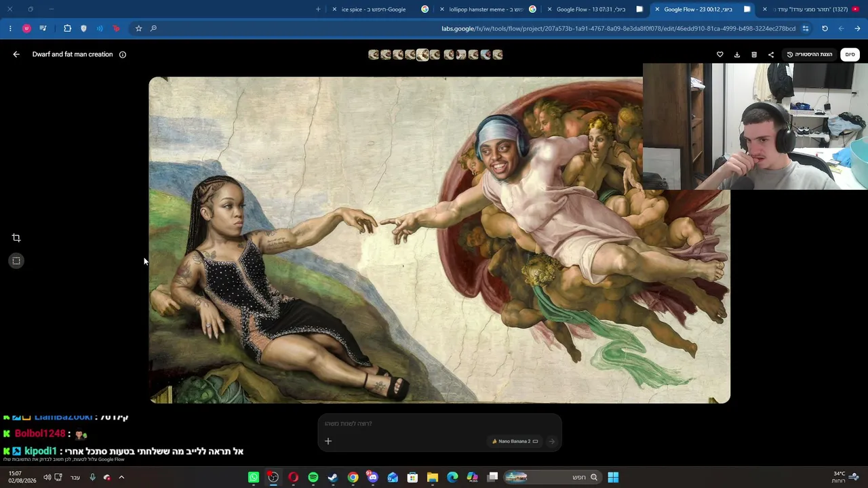Open OBS Studio from the taskbar
The image size is (868, 488).
[x=273, y=477]
